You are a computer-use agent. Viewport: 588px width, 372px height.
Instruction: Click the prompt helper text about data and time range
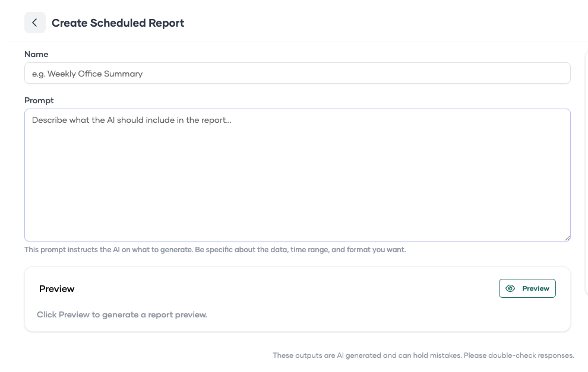coord(215,249)
